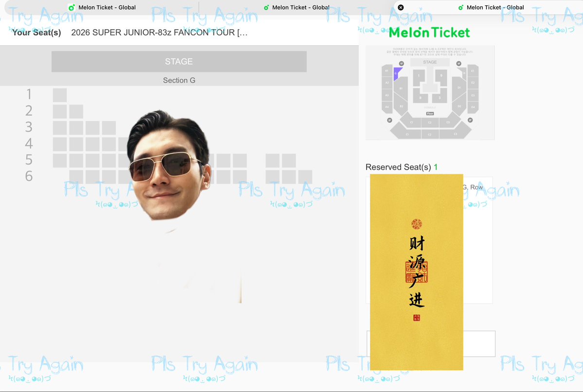
Task: Select section H on the venue map
Action: click(x=464, y=73)
